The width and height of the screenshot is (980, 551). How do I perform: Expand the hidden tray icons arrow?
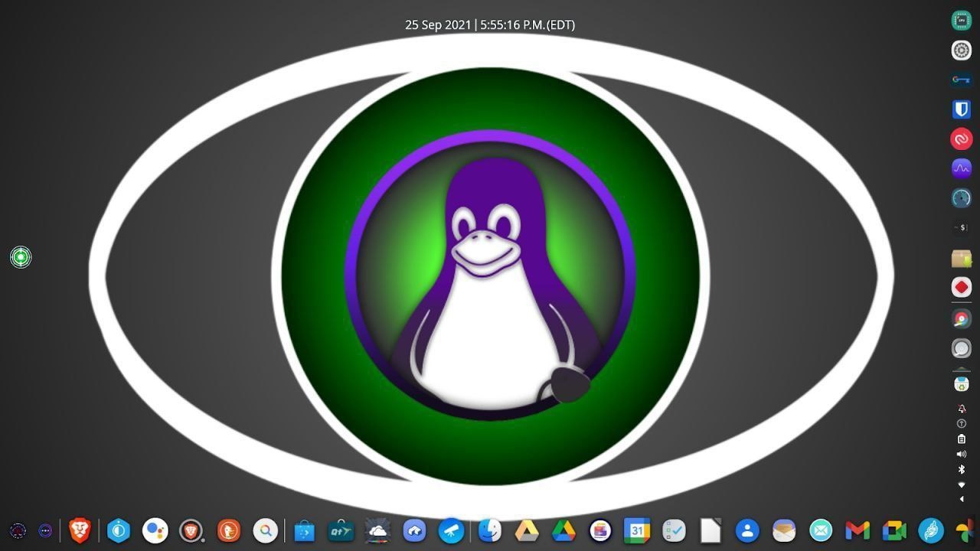point(962,500)
